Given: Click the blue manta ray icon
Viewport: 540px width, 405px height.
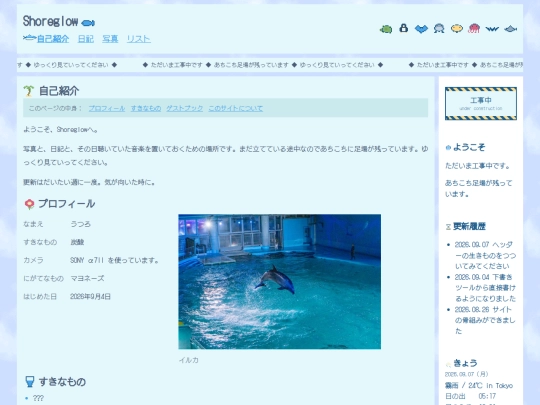Looking at the screenshot, I should point(421,29).
